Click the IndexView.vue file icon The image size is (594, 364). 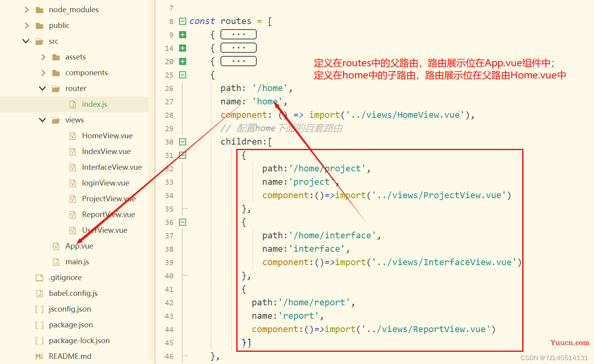click(x=73, y=152)
